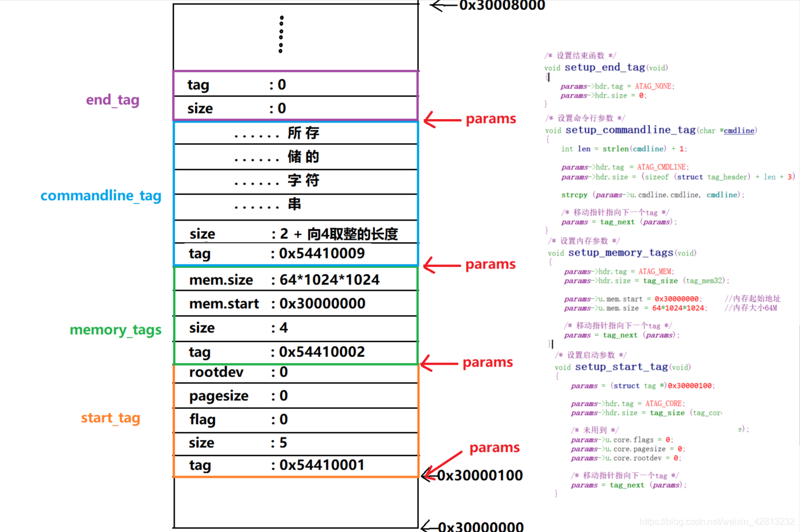The width and height of the screenshot is (800, 532).
Task: Click the 'params->u.mem.start = 0x30000000' line
Action: click(632, 299)
